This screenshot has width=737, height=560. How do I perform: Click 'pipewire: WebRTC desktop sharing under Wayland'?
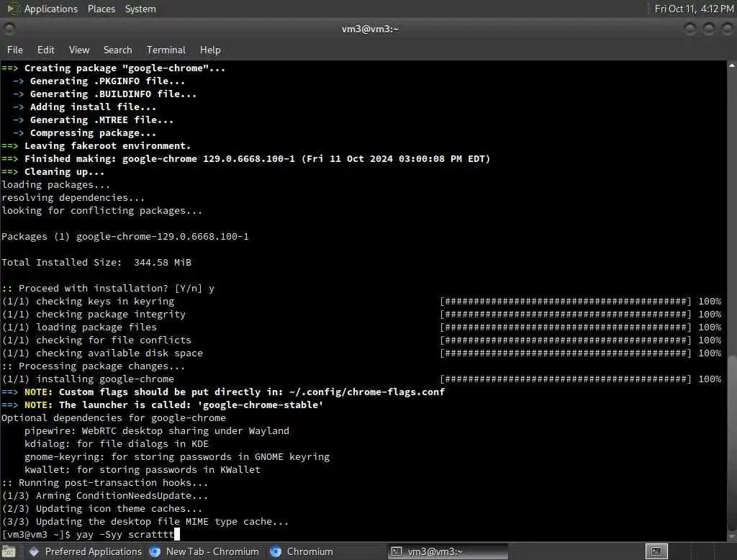pos(157,430)
